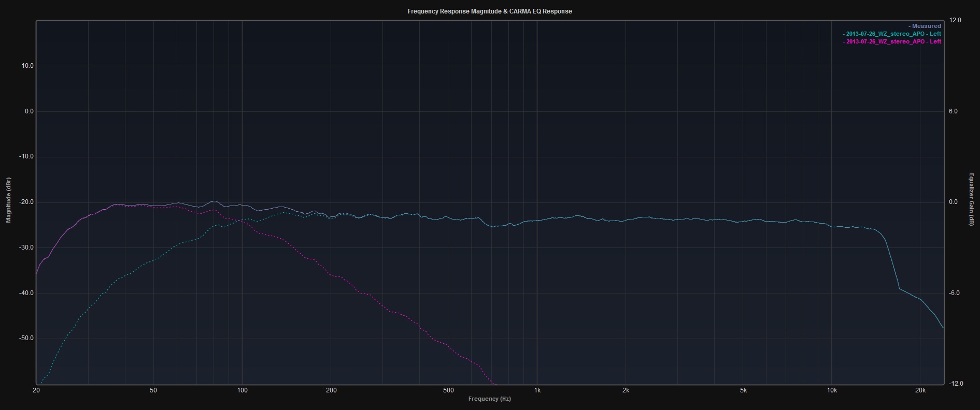Select the 500 frequency tick label

(448, 390)
